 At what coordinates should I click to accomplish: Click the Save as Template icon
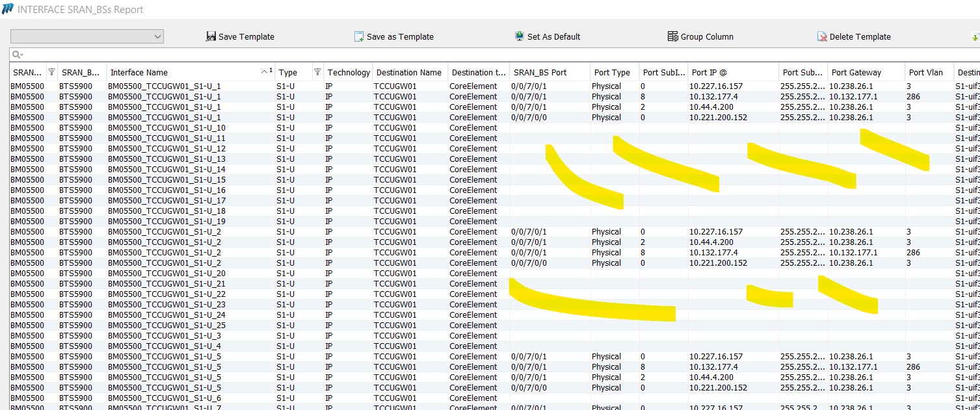pyautogui.click(x=359, y=37)
